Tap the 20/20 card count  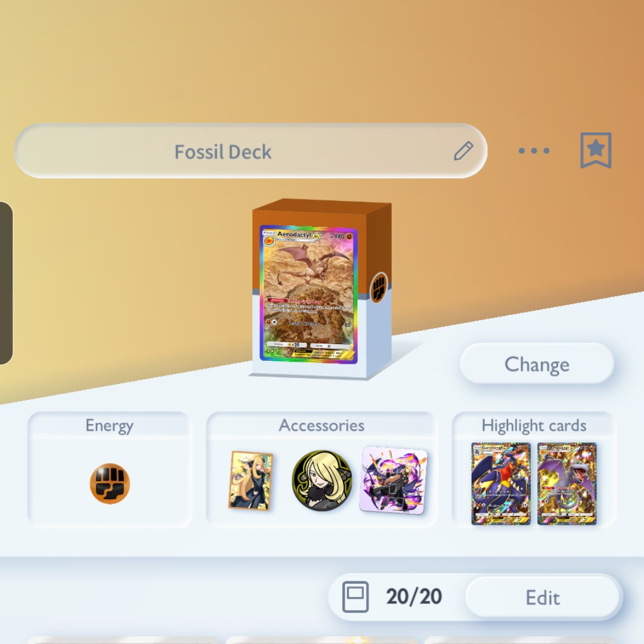(414, 596)
